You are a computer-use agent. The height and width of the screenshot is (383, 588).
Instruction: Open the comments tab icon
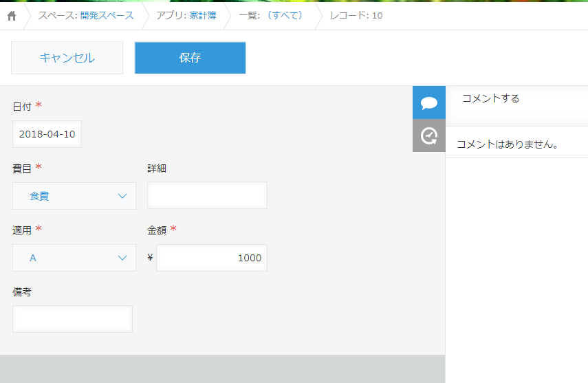(429, 102)
